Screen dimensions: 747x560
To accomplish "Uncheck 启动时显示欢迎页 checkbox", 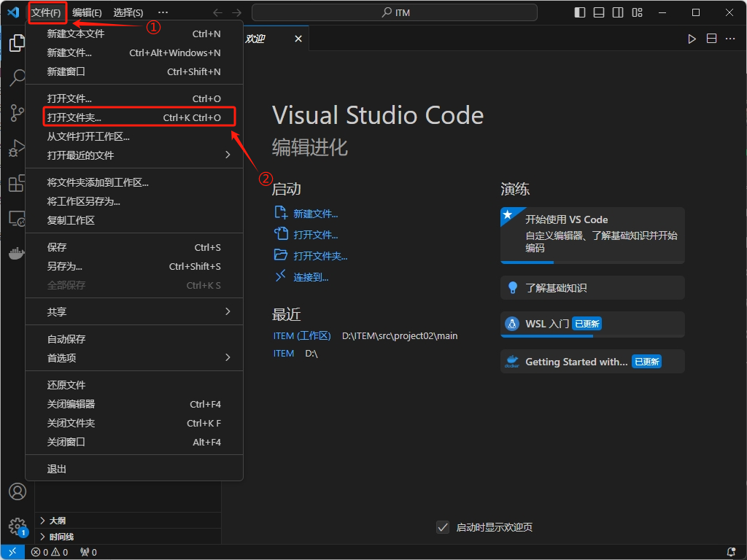I will point(443,527).
